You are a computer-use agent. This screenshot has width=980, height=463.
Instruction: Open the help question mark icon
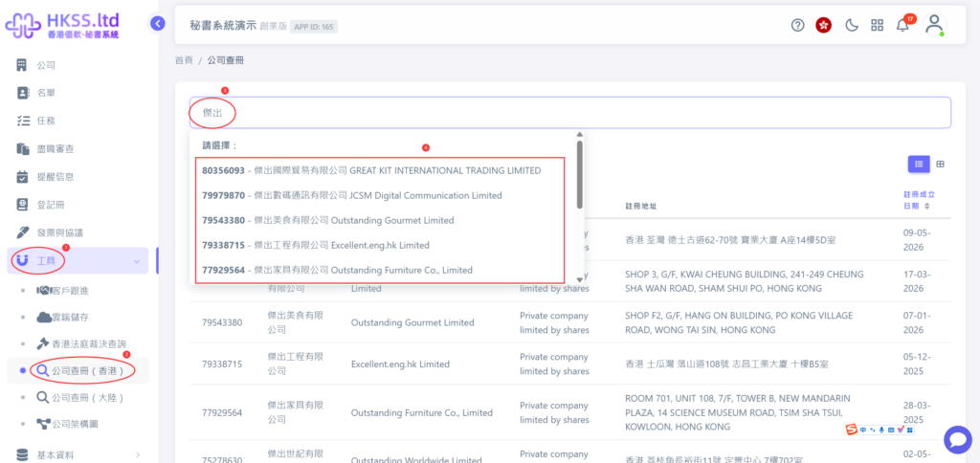coord(797,25)
